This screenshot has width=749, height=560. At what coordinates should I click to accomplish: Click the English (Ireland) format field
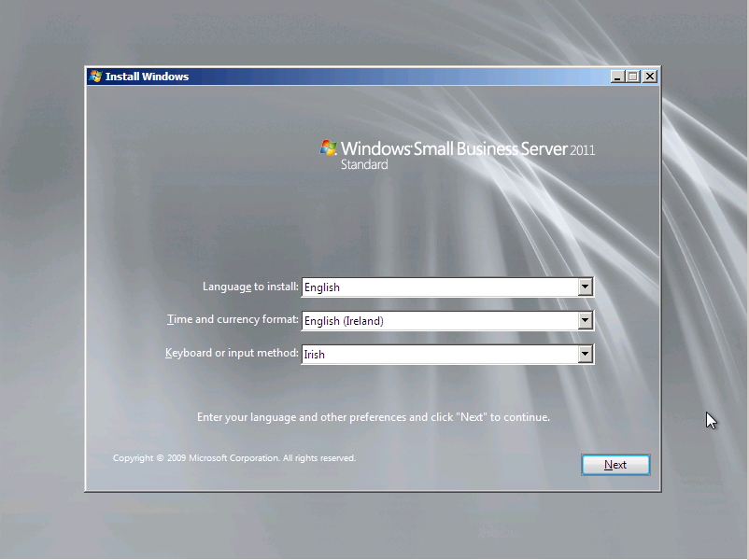point(447,320)
